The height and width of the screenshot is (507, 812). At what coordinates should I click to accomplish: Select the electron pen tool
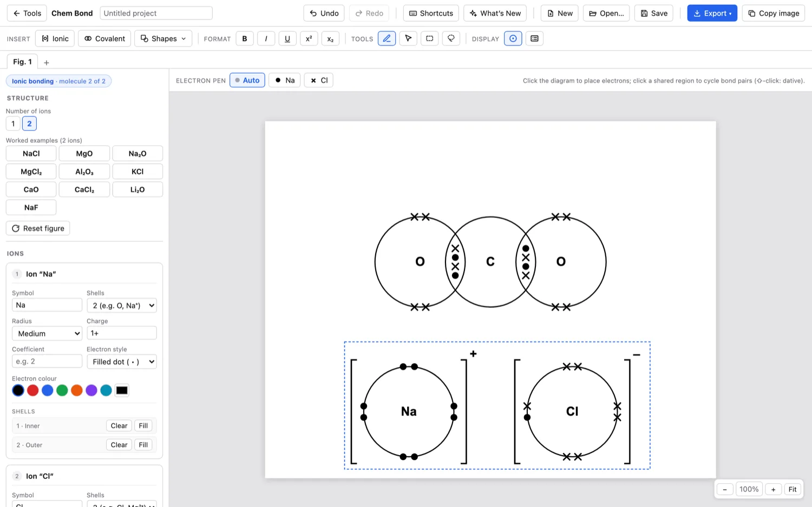point(387,38)
